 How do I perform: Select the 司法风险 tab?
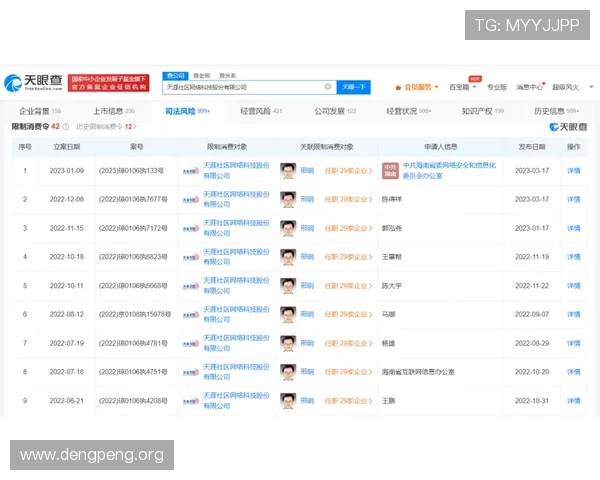pyautogui.click(x=188, y=111)
